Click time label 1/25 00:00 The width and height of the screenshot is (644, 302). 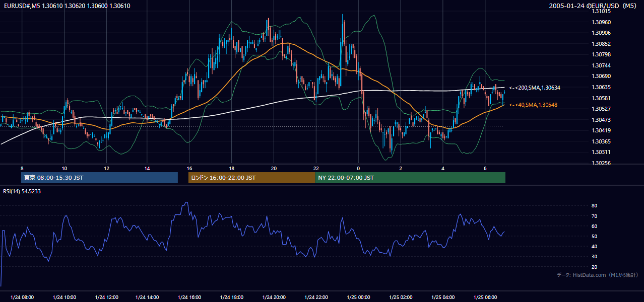(x=358, y=297)
